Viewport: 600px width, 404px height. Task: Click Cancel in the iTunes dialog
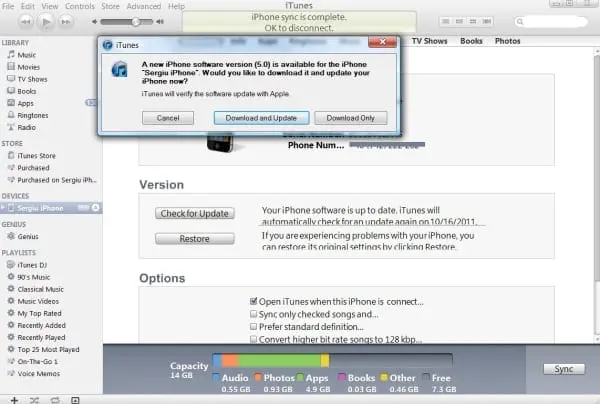[168, 118]
